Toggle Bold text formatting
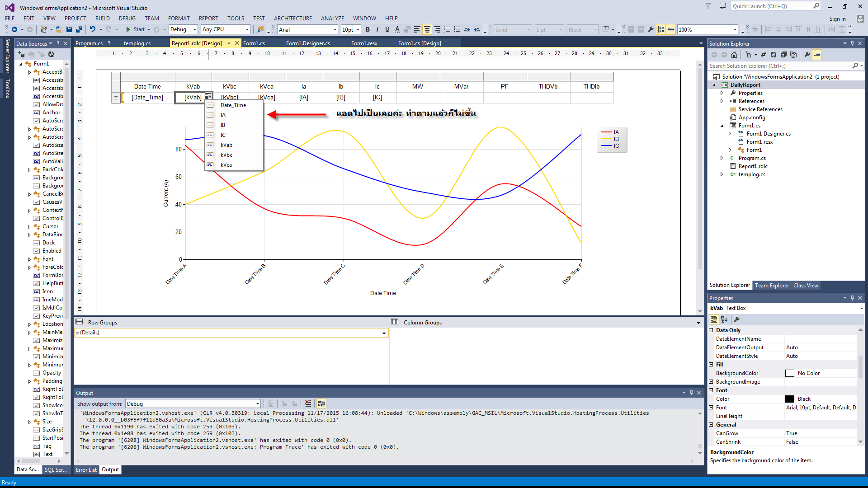868x488 pixels. click(368, 29)
